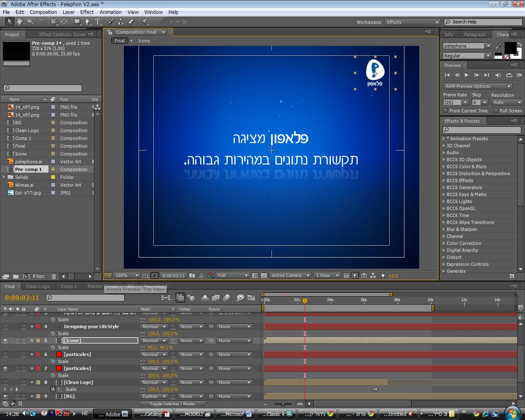This screenshot has width=525, height=420.
Task: Expand the Solids folder in Project
Action: [x=5, y=177]
